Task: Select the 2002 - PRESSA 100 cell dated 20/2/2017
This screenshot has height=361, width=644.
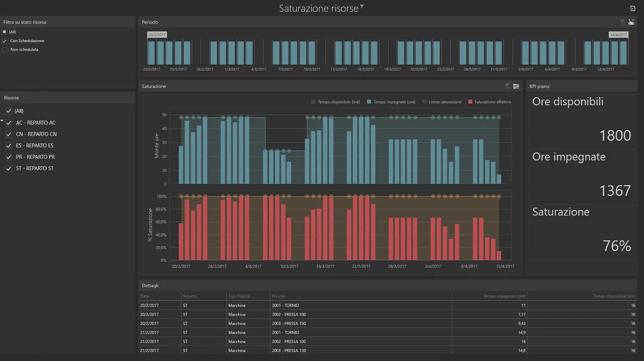Action: (361, 315)
